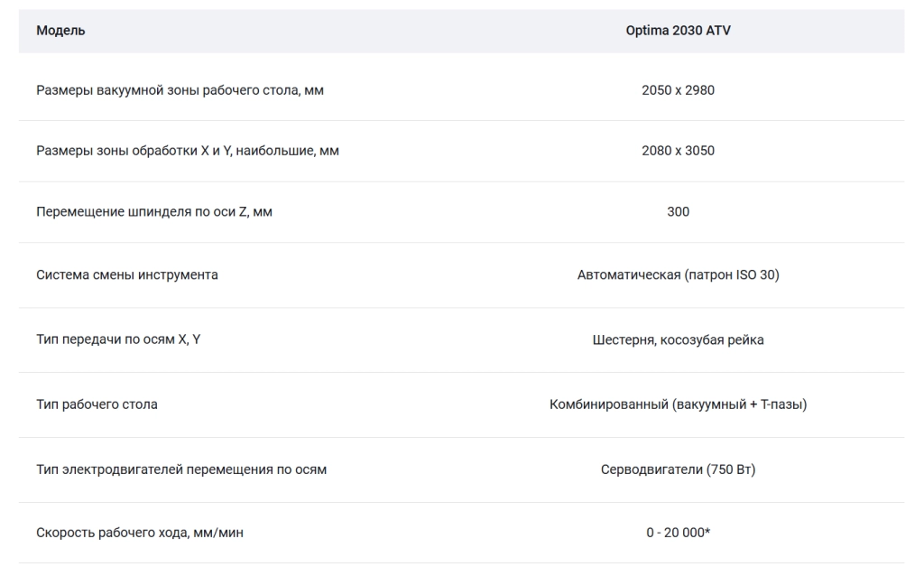Click 'Тип электродвигателей перемещения по осям' label
Image resolution: width=924 pixels, height=576 pixels.
[x=180, y=469]
